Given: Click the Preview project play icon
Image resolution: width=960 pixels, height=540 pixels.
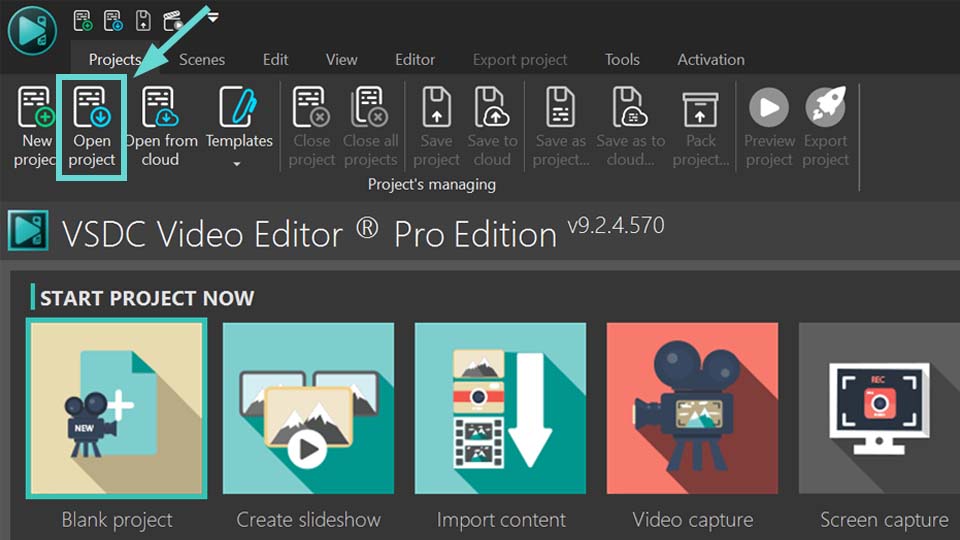Looking at the screenshot, I should (769, 108).
